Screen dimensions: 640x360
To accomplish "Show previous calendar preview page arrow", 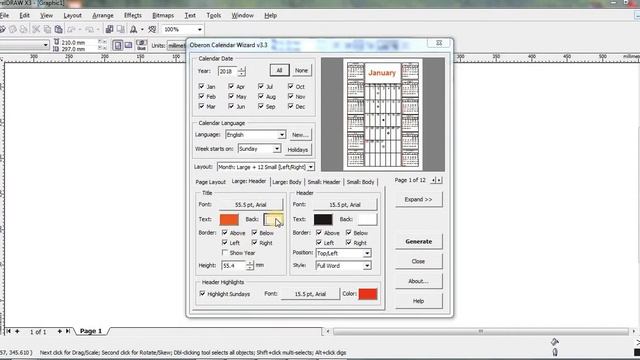I will point(433,180).
